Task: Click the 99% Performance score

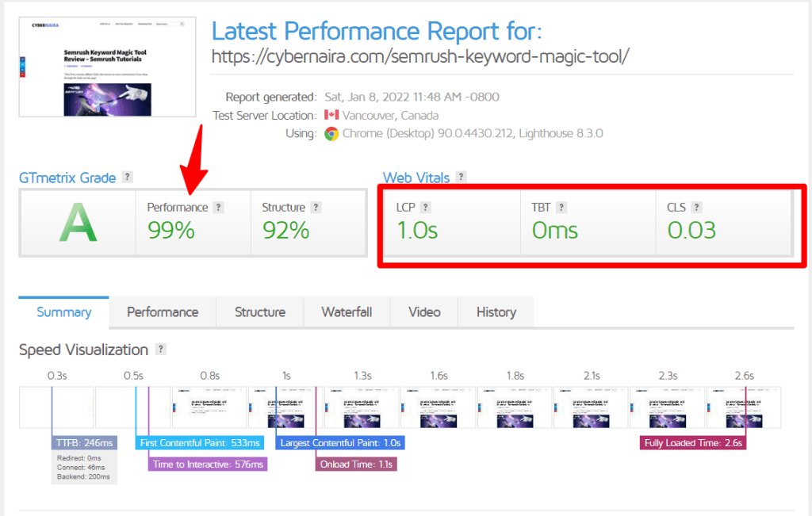Action: [x=171, y=231]
